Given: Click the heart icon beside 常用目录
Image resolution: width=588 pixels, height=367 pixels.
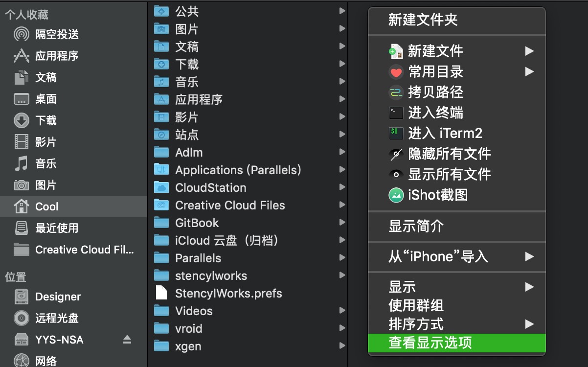Looking at the screenshot, I should [x=396, y=72].
